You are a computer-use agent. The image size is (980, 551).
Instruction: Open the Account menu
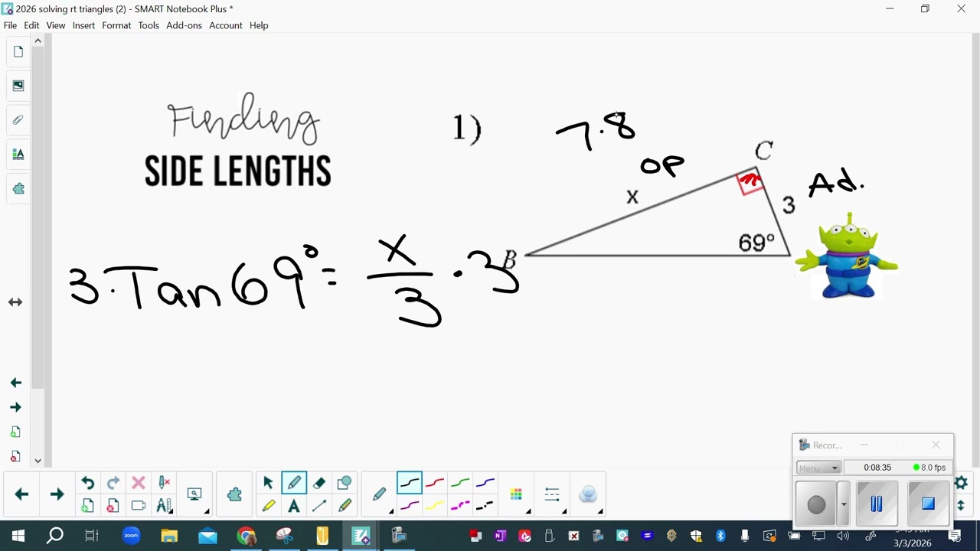(226, 25)
